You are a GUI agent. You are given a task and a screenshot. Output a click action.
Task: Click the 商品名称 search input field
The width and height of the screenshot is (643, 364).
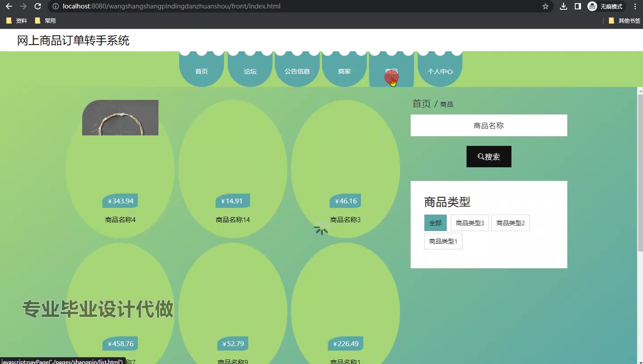click(x=489, y=125)
